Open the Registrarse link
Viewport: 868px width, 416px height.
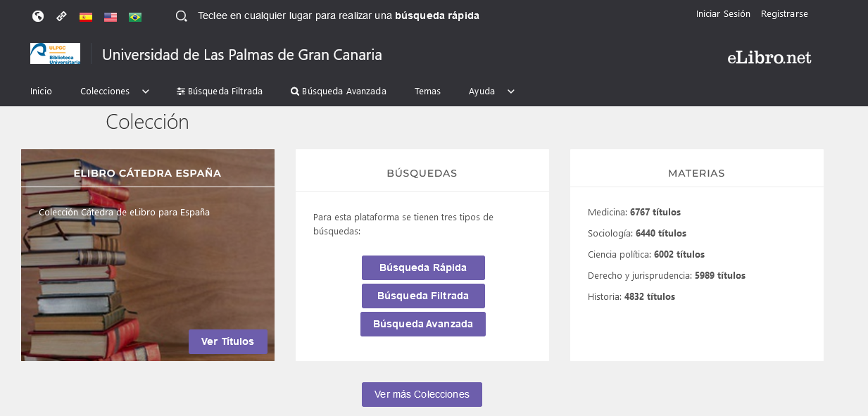[784, 13]
